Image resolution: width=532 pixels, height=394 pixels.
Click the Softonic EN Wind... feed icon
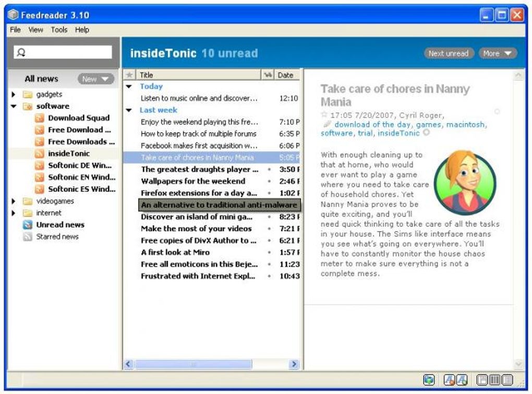[40, 177]
